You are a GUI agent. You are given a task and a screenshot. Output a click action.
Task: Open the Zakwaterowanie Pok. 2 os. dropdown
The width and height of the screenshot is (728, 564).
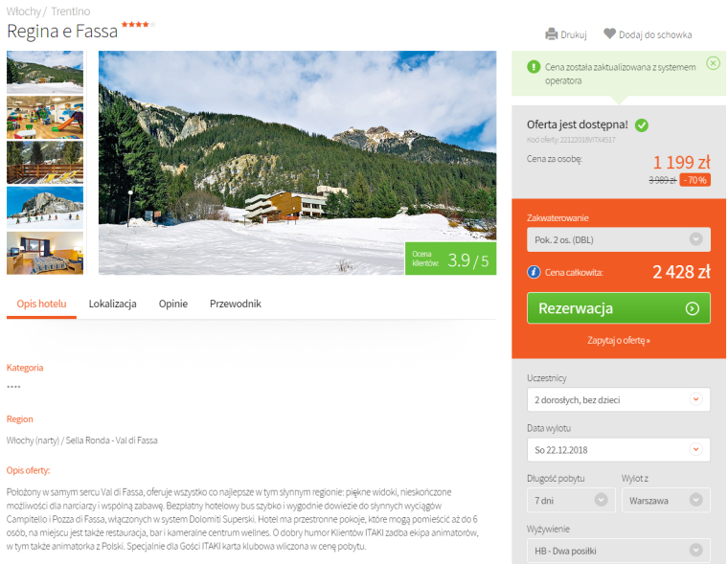click(x=619, y=239)
